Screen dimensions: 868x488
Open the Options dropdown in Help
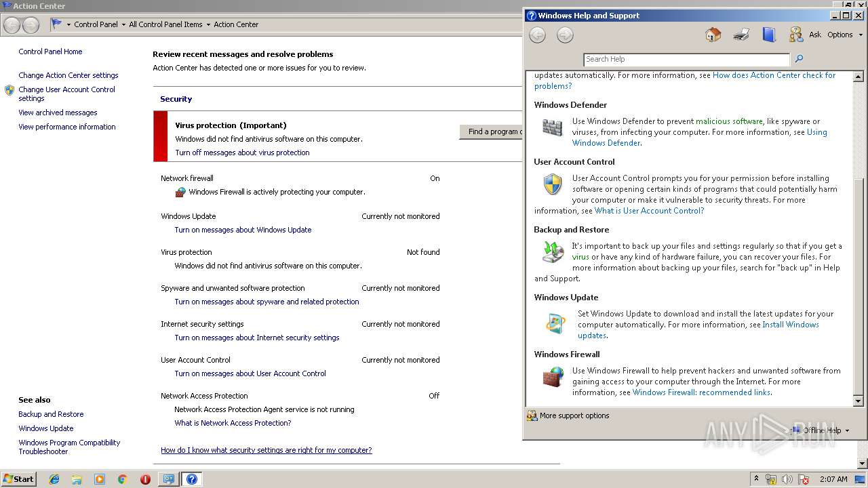(845, 35)
